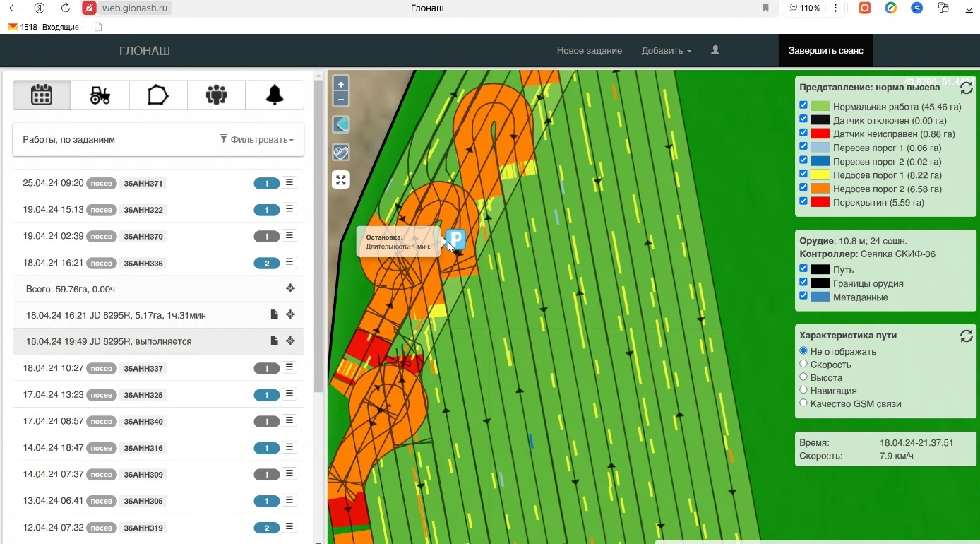980x544 pixels.
Task: Zoom in on the map
Action: tap(341, 84)
